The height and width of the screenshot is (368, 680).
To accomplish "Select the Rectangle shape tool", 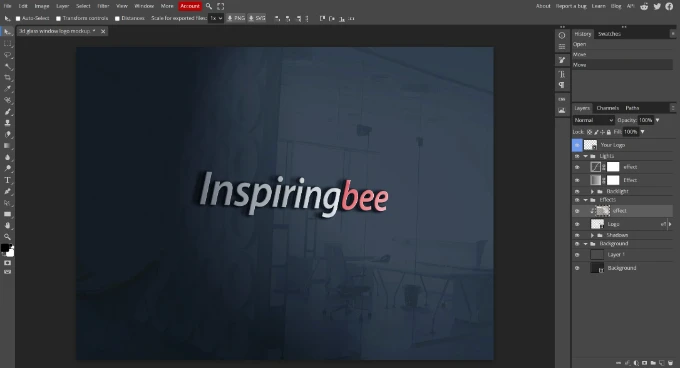I will click(7, 214).
